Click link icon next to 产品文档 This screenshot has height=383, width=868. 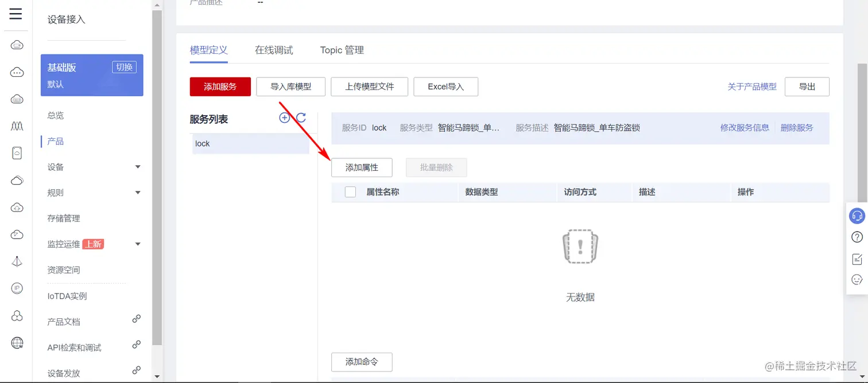137,319
